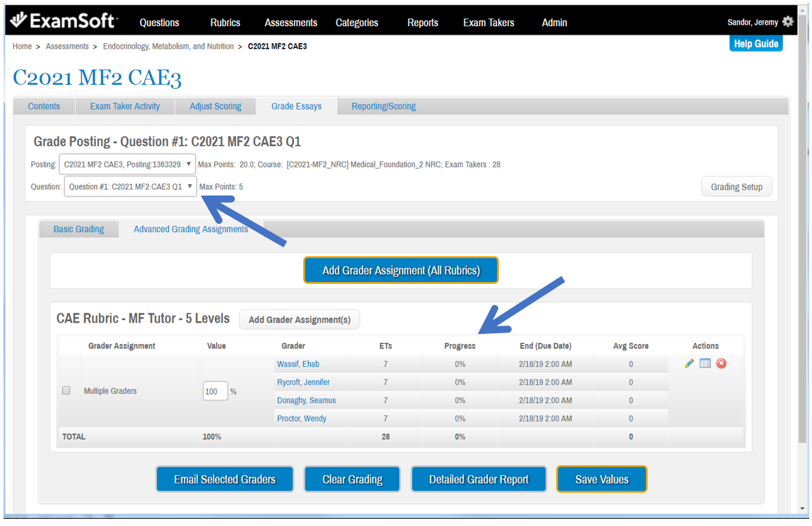Viewport: 812px width, 526px height.
Task: Open grader Rycroft, Jennifer
Action: 303,382
